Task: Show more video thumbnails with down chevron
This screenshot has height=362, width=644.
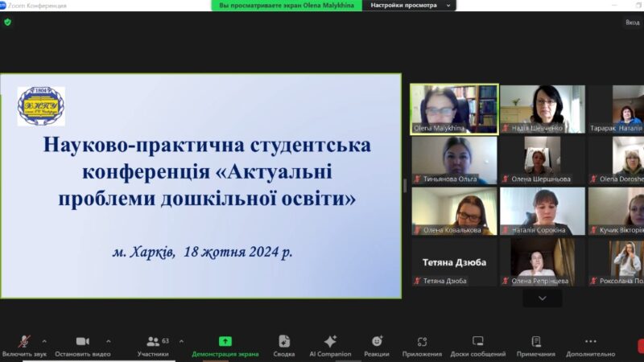Action: tap(543, 298)
